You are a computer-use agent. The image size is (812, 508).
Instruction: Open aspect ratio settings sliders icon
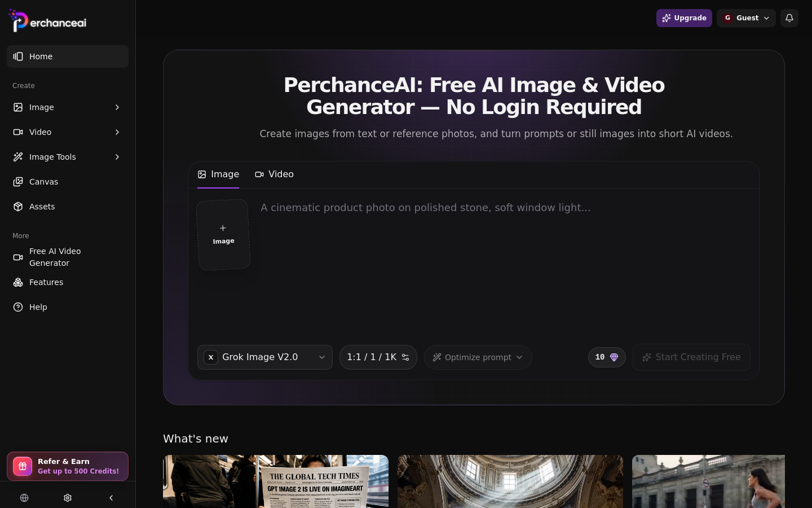[x=405, y=357]
